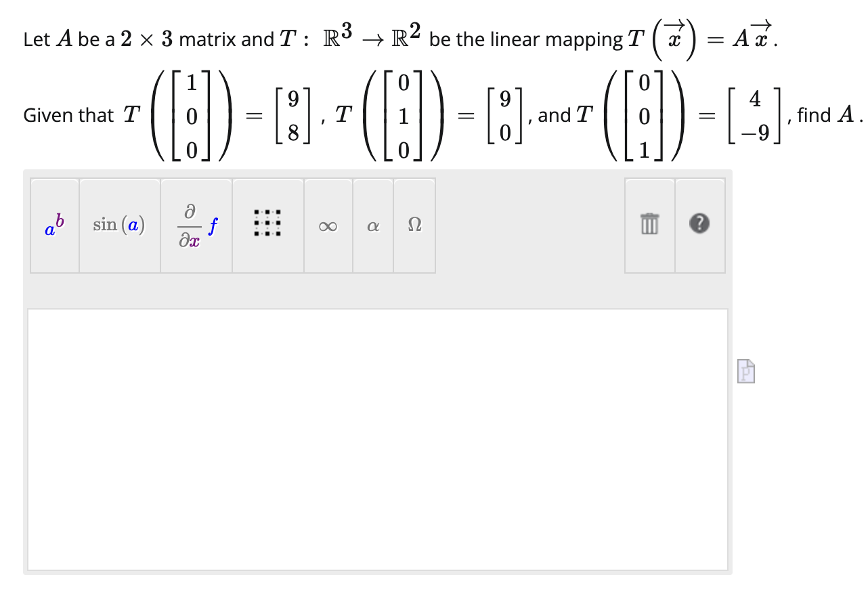The image size is (868, 592).
Task: Select the superscript a^b toolbar button
Action: click(54, 225)
